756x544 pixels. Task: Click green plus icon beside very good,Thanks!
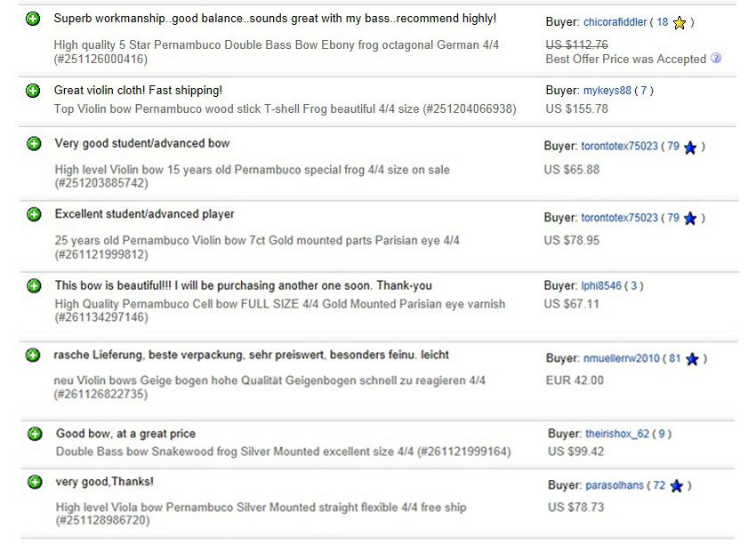[x=35, y=482]
